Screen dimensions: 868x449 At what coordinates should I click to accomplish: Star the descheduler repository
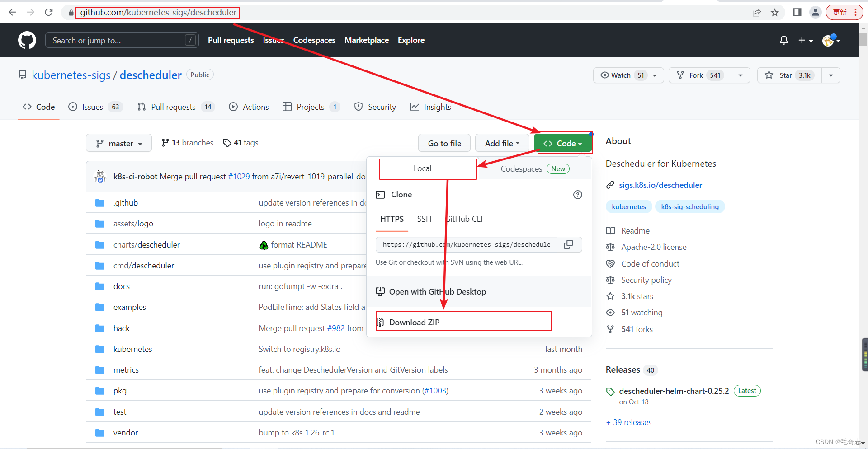click(790, 75)
